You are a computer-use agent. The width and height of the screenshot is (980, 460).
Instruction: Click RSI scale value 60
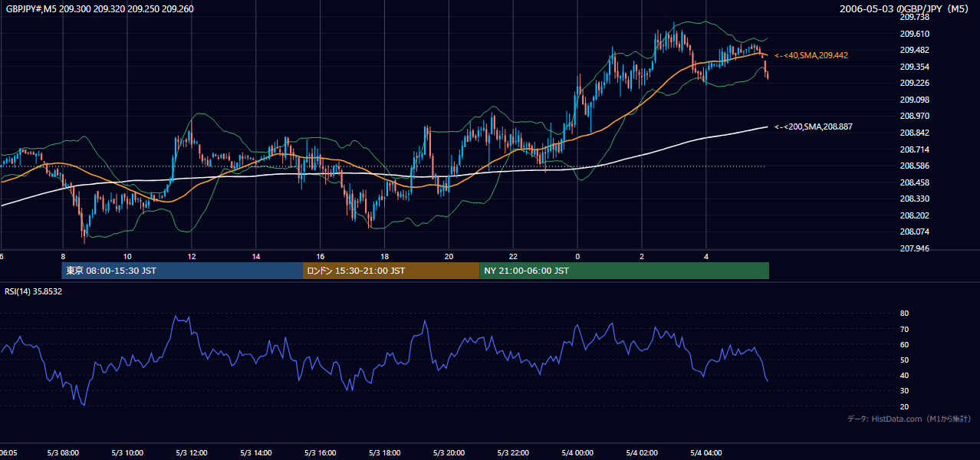(x=904, y=344)
